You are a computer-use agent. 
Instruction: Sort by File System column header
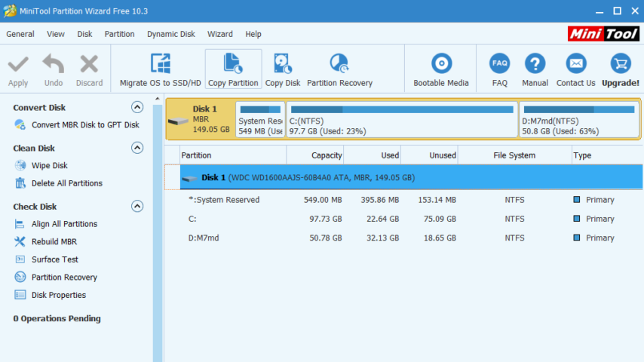[x=514, y=155]
